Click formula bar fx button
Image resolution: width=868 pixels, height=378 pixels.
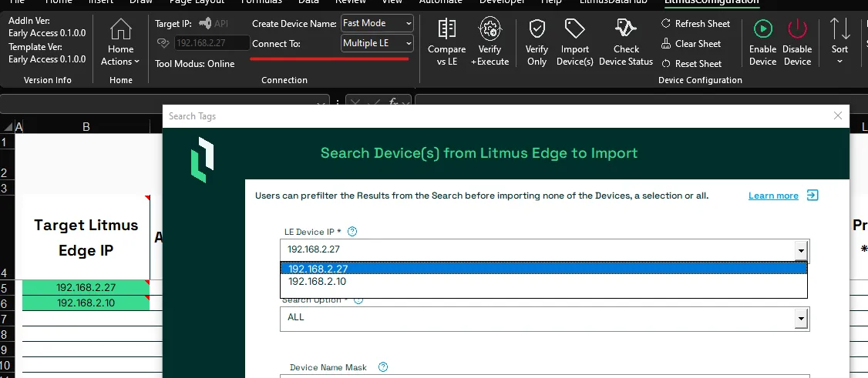[394, 103]
